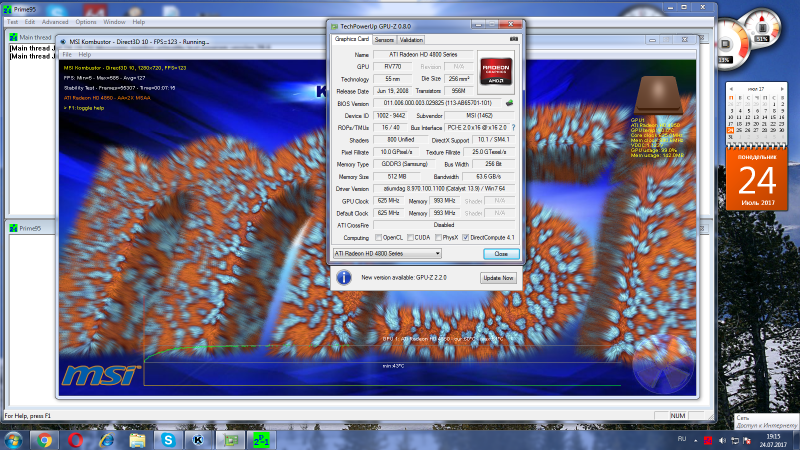This screenshot has height=450, width=800.
Task: Click the BIOS save chip icon in GPU-Z
Action: click(x=509, y=103)
